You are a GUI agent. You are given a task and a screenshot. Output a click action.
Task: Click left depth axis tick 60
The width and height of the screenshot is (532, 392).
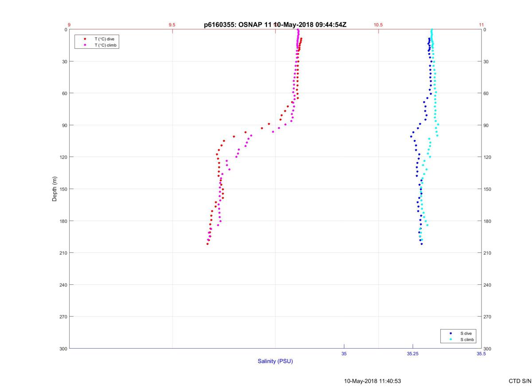(x=64, y=93)
